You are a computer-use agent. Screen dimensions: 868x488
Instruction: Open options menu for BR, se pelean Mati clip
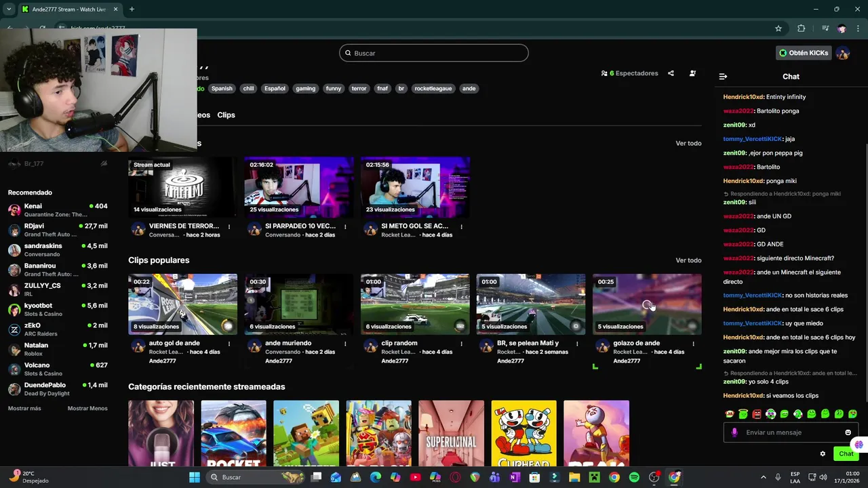577,344
